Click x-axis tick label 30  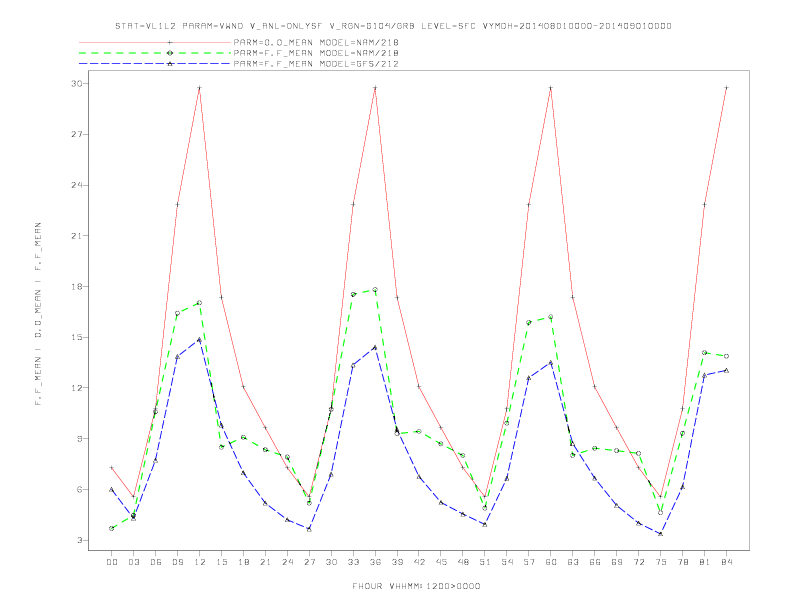click(331, 562)
